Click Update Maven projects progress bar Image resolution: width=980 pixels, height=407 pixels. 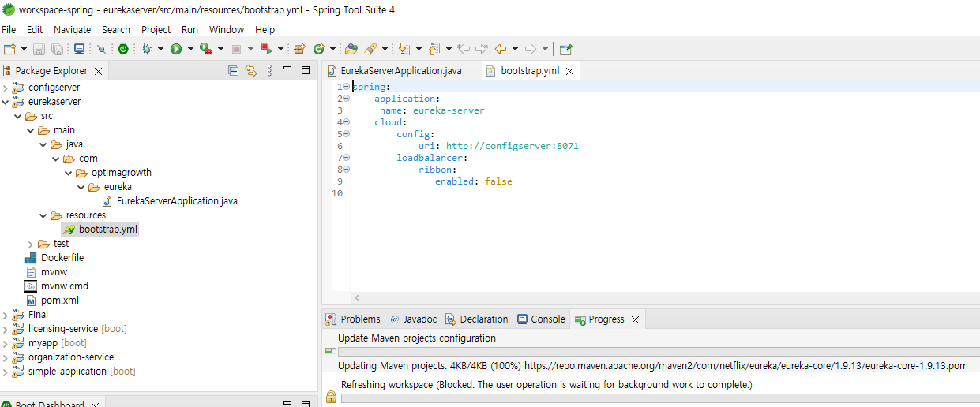coord(659,352)
